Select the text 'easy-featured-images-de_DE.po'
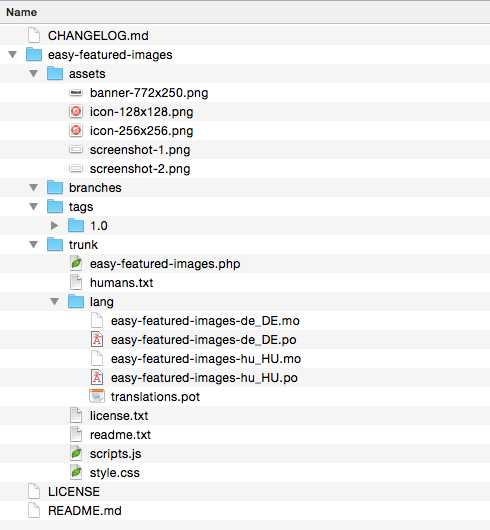Screen dimensions: 490x530 tap(204, 340)
